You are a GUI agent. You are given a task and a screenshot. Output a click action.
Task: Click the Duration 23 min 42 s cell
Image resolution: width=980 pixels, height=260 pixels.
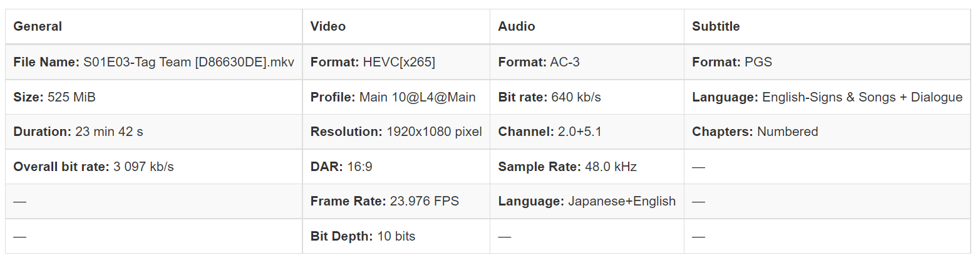click(x=78, y=132)
